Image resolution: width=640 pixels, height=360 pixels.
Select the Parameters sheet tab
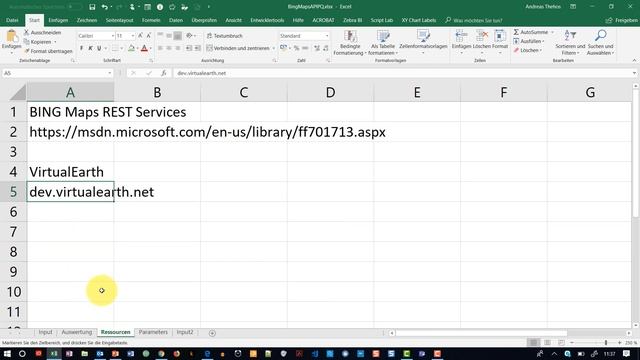click(153, 332)
